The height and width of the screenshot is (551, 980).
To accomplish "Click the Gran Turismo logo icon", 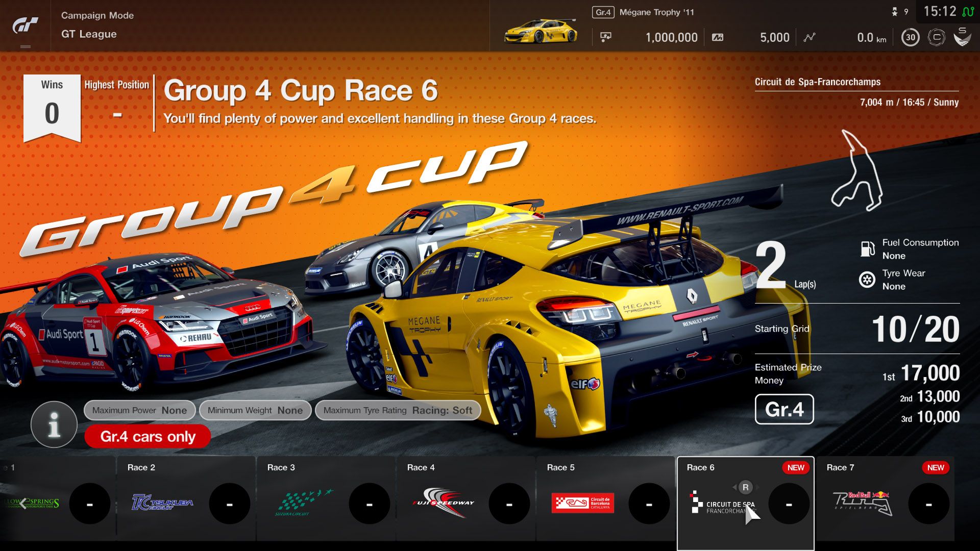I will (26, 26).
